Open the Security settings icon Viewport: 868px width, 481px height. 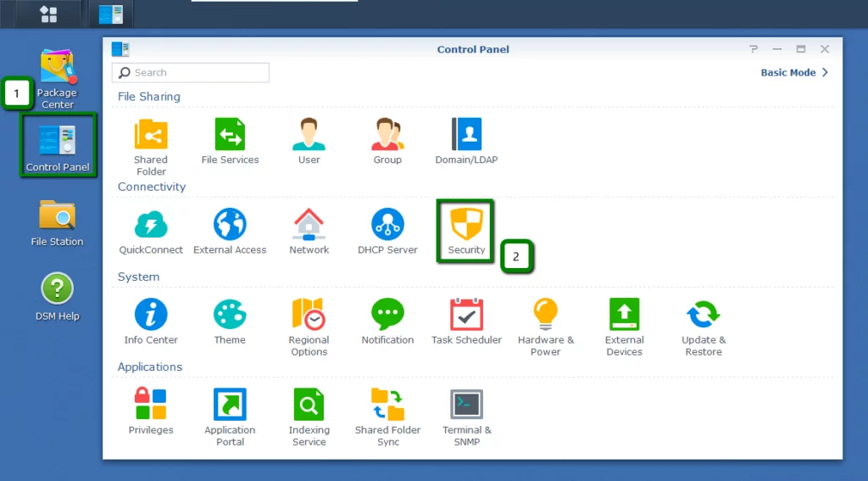(465, 226)
